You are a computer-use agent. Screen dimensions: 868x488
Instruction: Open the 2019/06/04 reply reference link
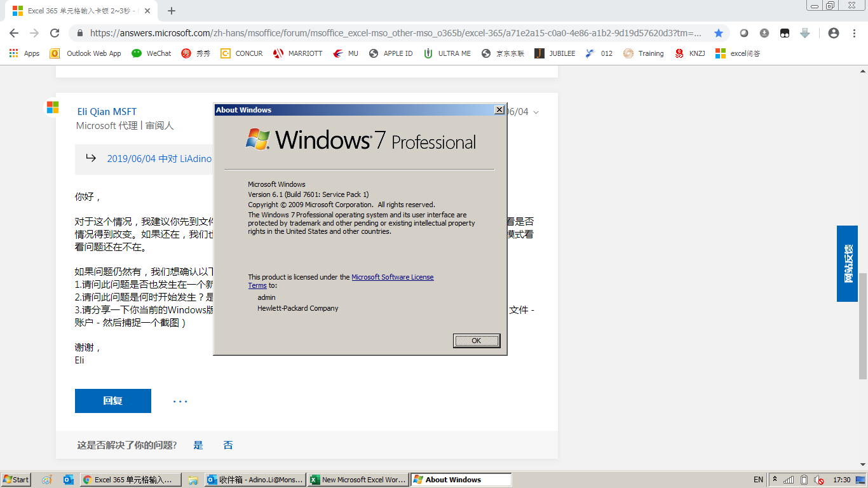click(x=159, y=159)
